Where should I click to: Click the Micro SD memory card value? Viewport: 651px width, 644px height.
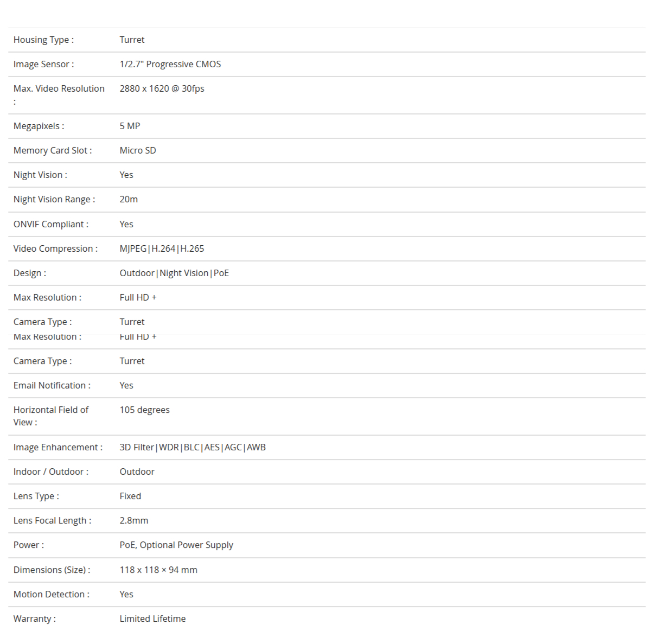pos(138,150)
